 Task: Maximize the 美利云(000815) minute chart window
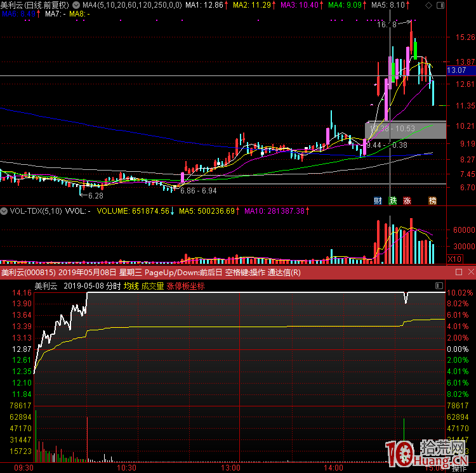tap(459, 272)
